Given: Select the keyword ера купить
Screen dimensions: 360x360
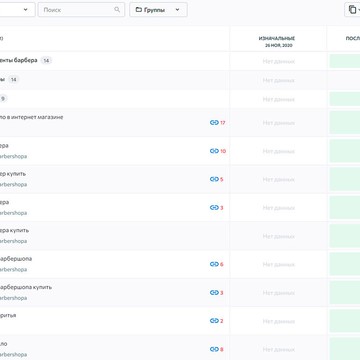Looking at the screenshot, I should coord(14,230).
